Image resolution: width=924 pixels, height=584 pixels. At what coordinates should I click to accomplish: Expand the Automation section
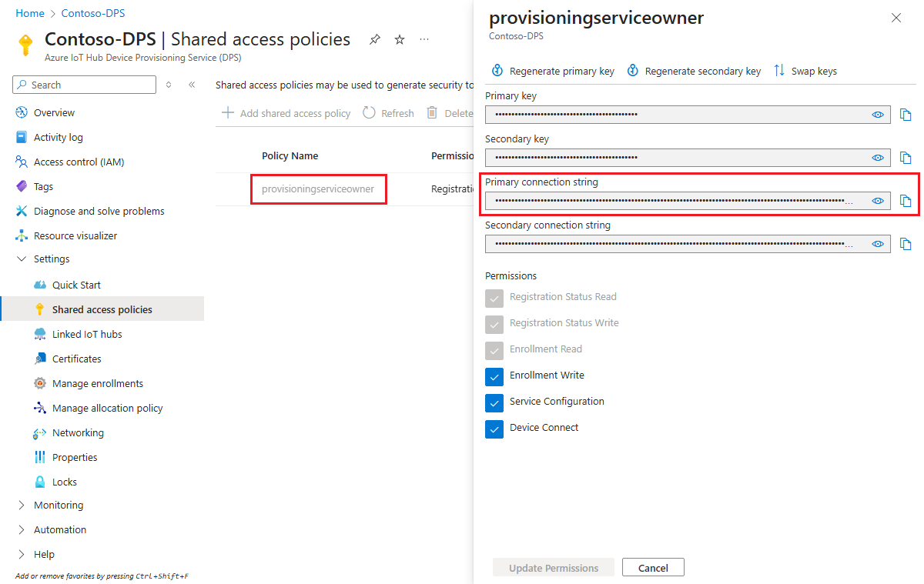tap(22, 529)
